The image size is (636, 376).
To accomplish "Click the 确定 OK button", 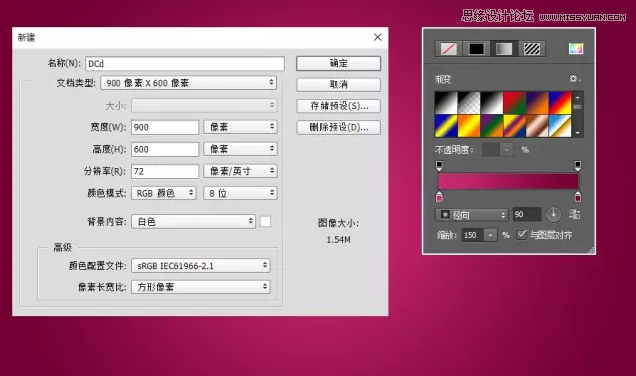I will 339,63.
